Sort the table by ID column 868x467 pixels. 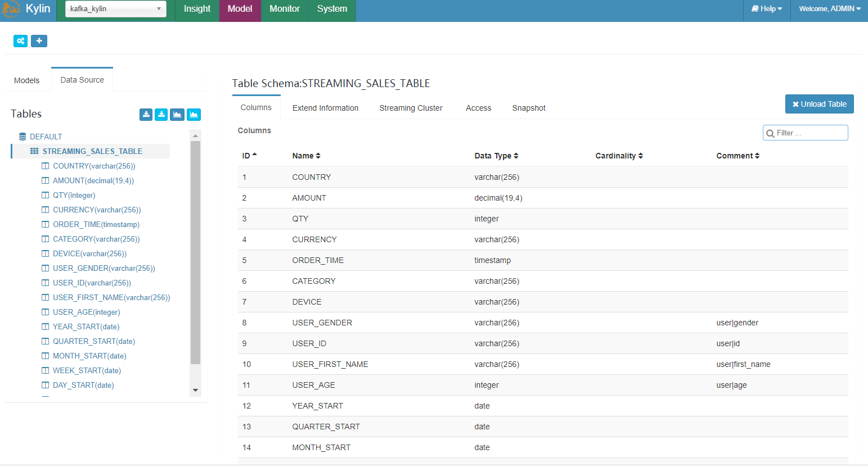(x=250, y=156)
